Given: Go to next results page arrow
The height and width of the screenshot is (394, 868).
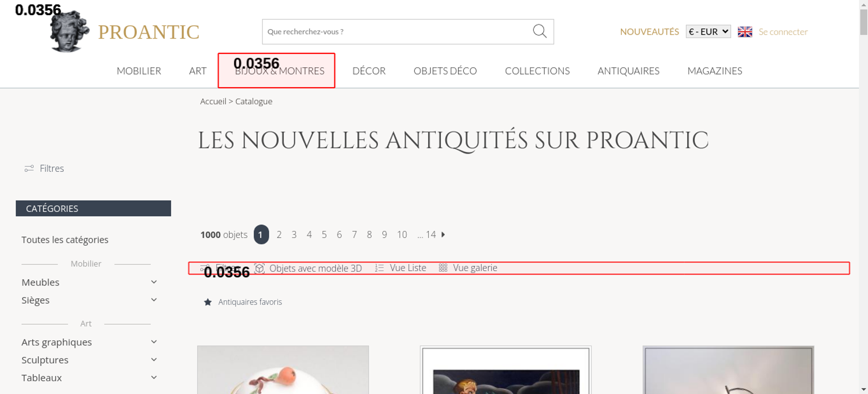Looking at the screenshot, I should (x=443, y=235).
